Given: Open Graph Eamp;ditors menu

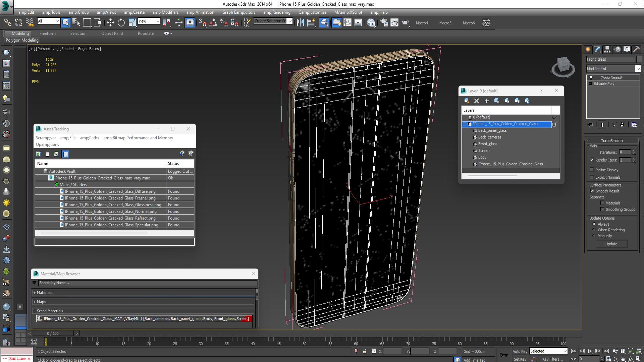Looking at the screenshot, I should (x=238, y=12).
